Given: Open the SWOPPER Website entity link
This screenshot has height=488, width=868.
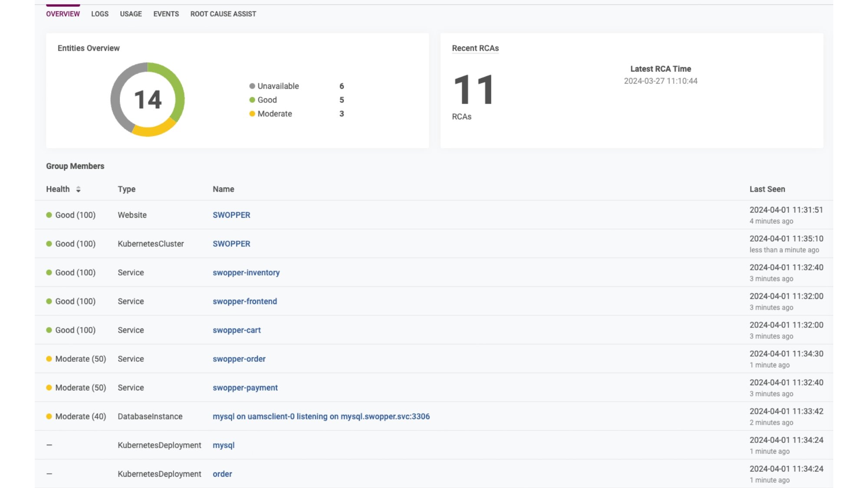Looking at the screenshot, I should coord(231,215).
